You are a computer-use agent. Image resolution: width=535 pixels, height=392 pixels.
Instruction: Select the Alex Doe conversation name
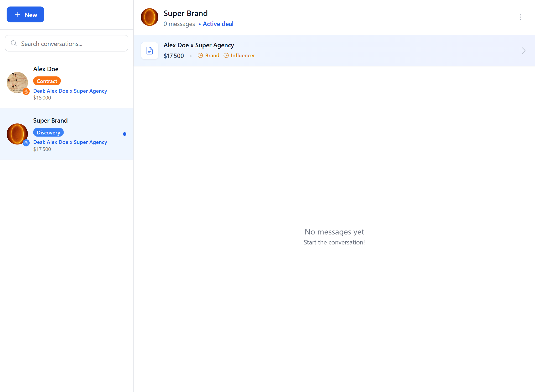point(46,69)
